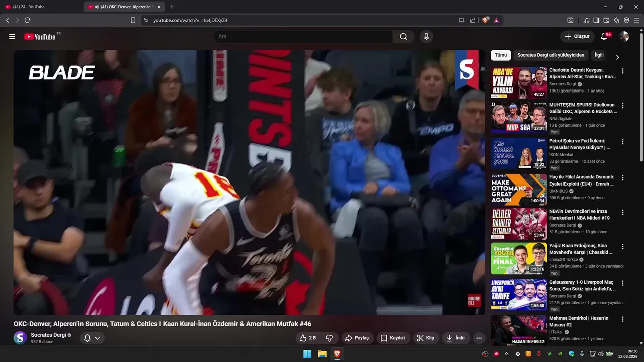The height and width of the screenshot is (362, 644).
Task: Toggle the Brave sidebar panel
Action: [596, 20]
